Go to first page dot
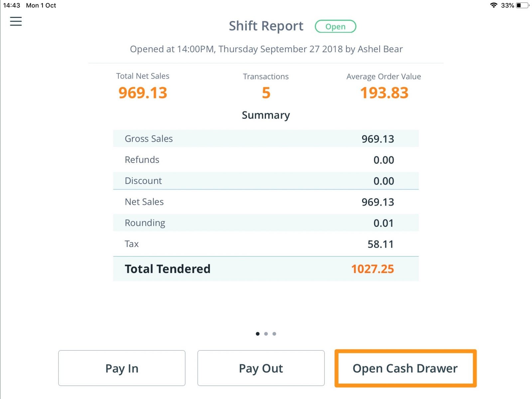532x399 pixels. (258, 334)
